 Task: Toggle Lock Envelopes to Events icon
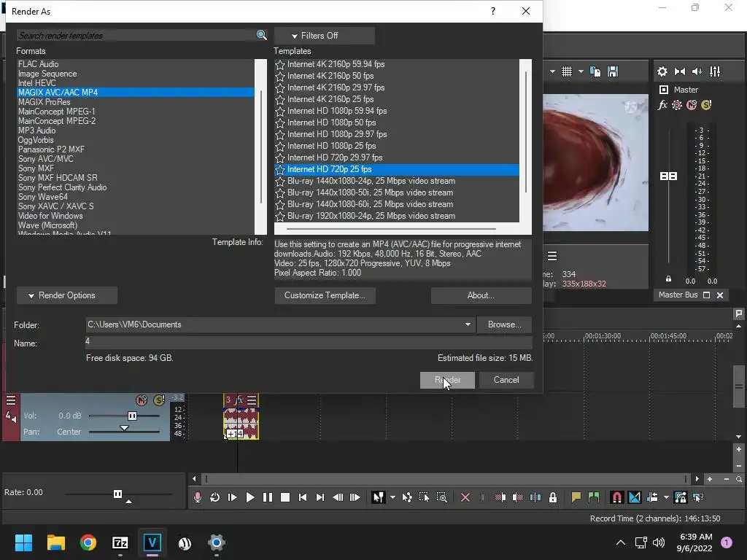tap(681, 497)
